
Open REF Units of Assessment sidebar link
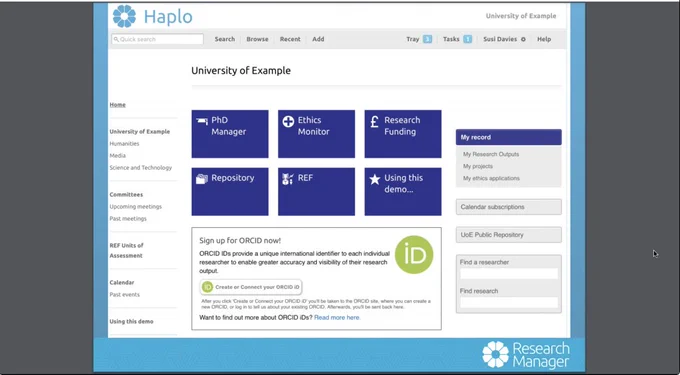[x=126, y=251]
